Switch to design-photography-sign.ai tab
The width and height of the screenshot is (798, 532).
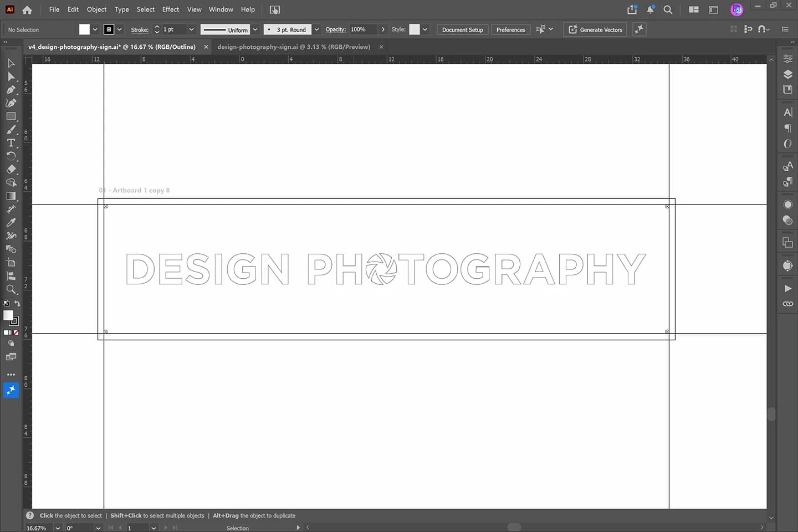[294, 47]
